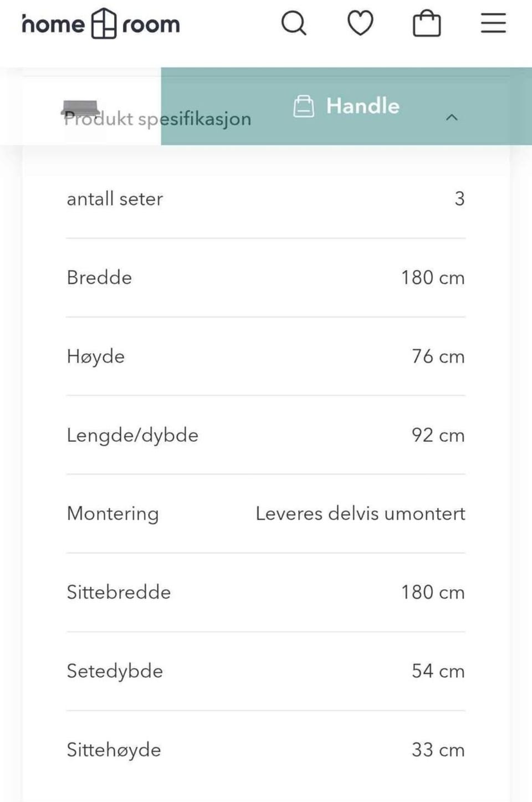Screen dimensions: 532x802
Task: Go to the home room logo
Action: click(101, 24)
